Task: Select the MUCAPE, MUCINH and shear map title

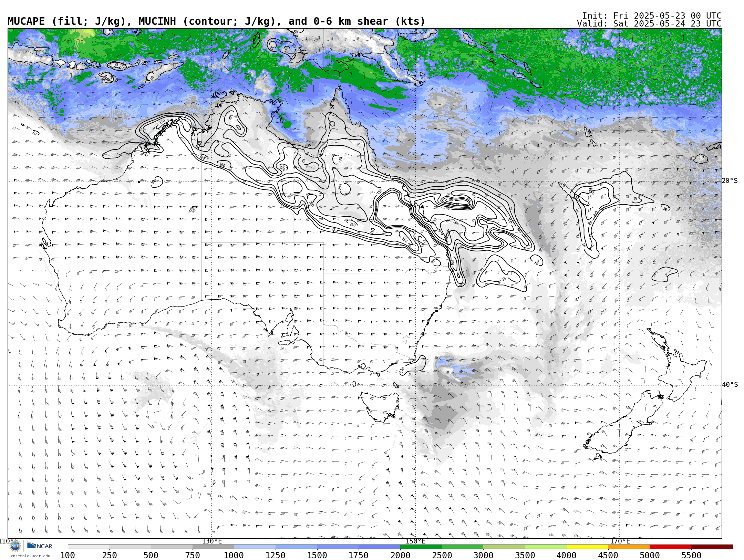Action: click(x=216, y=21)
